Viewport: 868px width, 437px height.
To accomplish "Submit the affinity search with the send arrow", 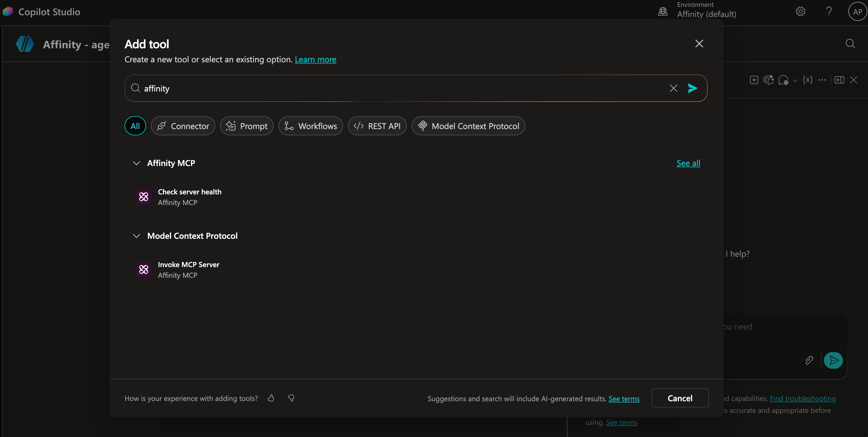I will 692,88.
